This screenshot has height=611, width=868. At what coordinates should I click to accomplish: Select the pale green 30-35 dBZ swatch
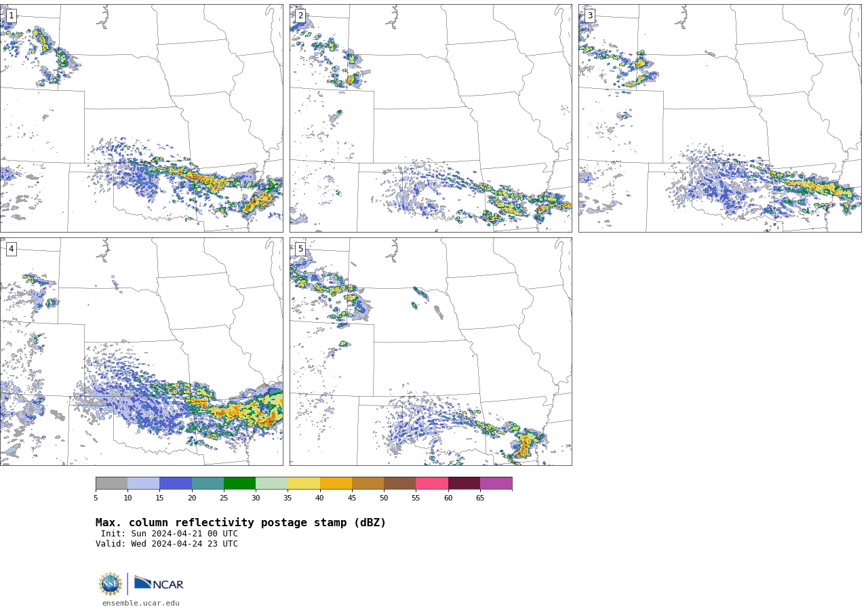pos(271,483)
